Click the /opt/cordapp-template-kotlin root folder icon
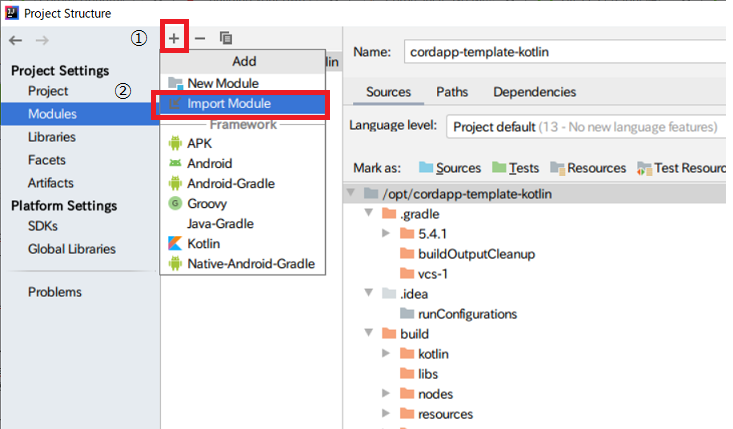 coord(371,193)
